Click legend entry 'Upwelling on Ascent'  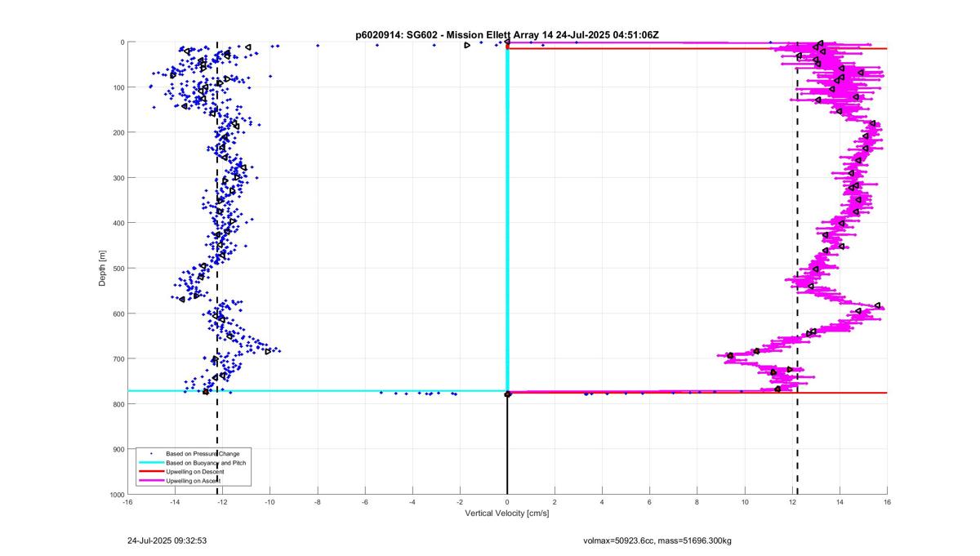193,481
